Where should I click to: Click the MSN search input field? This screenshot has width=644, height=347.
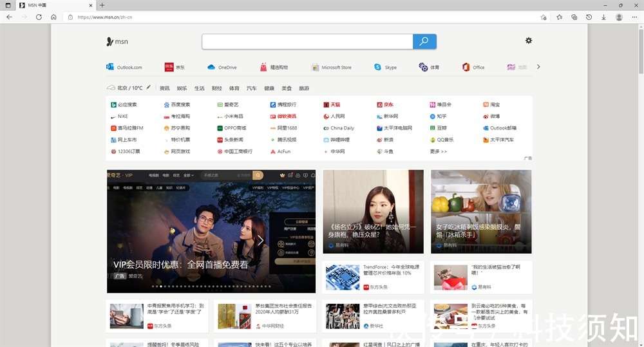(307, 41)
